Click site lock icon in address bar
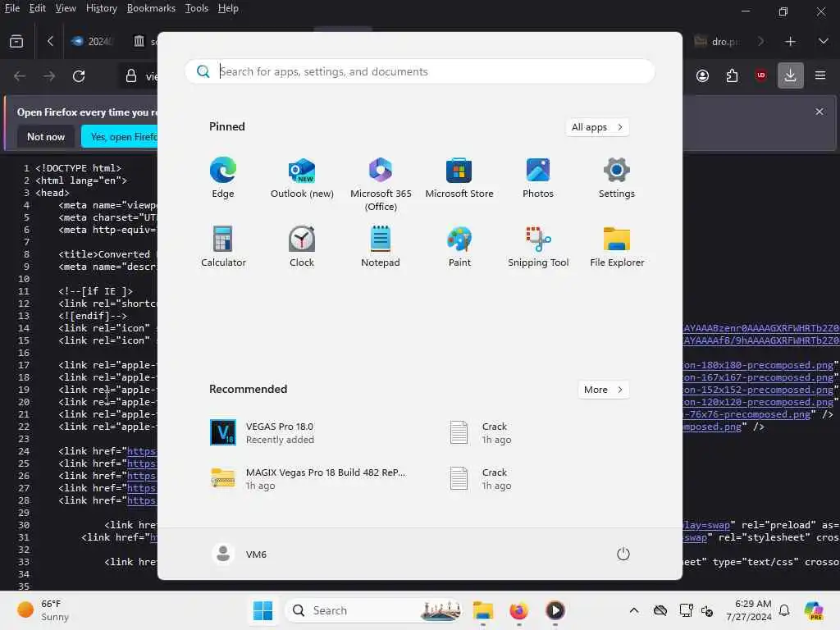Image resolution: width=840 pixels, height=630 pixels. click(x=131, y=76)
